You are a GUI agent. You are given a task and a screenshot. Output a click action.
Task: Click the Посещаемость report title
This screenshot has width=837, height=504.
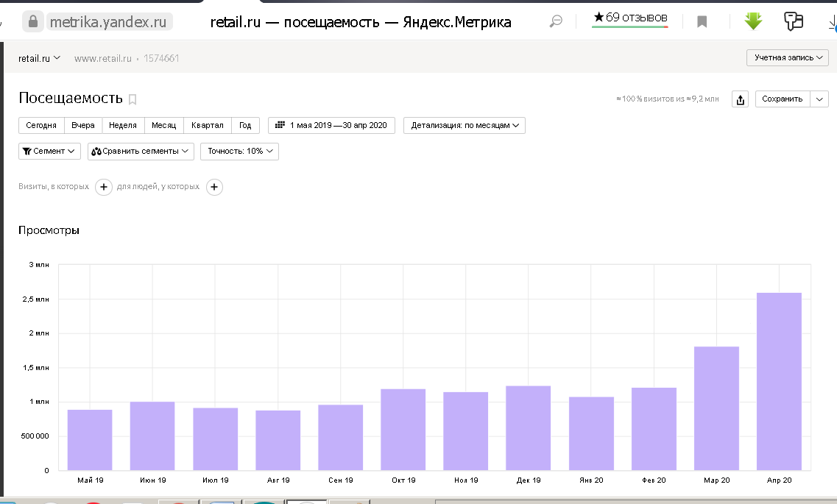(x=71, y=98)
